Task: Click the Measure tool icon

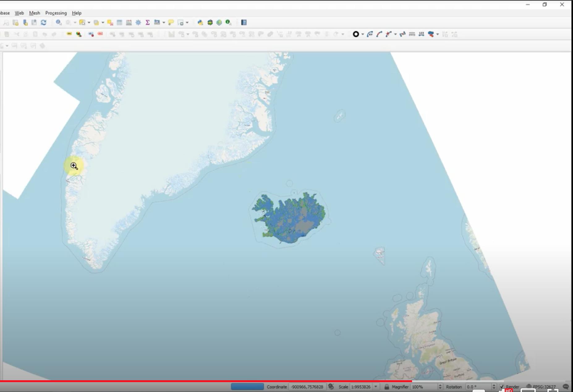Action: pyautogui.click(x=157, y=22)
